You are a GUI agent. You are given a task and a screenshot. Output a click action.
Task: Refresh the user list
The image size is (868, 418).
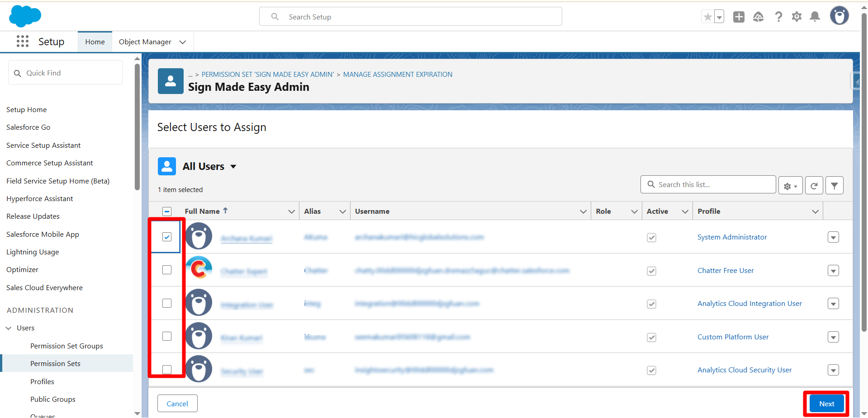point(814,185)
